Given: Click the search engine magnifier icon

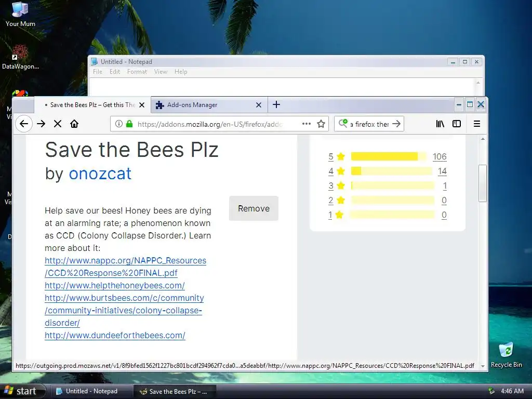Looking at the screenshot, I should tap(343, 123).
